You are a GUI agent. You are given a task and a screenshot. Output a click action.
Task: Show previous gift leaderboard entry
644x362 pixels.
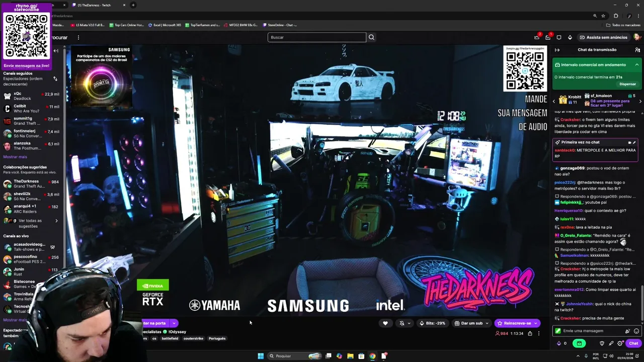click(554, 101)
